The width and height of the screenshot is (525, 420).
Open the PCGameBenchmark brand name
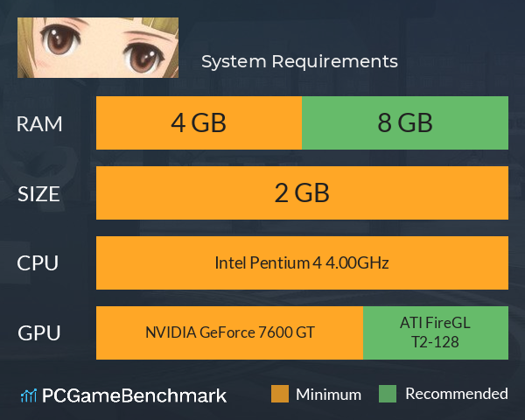pos(134,395)
